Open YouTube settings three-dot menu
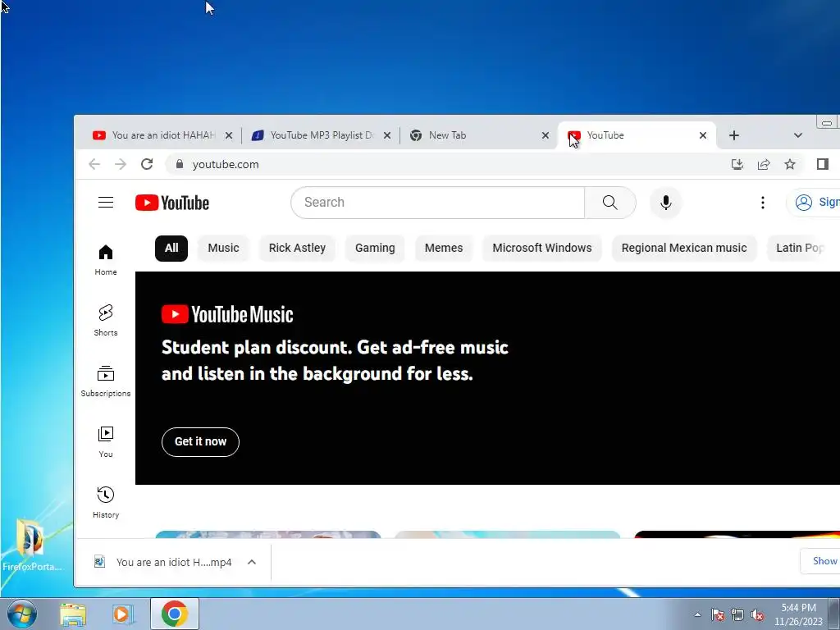The image size is (840, 630). point(762,203)
